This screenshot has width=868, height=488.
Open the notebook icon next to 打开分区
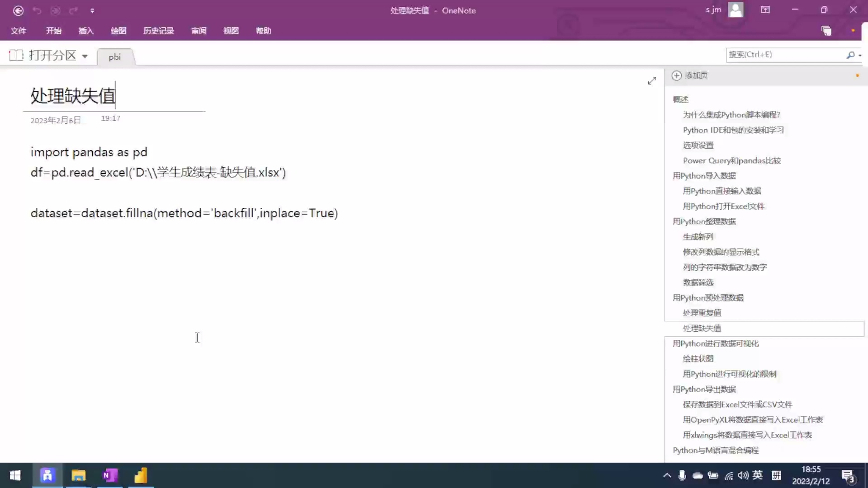point(15,55)
